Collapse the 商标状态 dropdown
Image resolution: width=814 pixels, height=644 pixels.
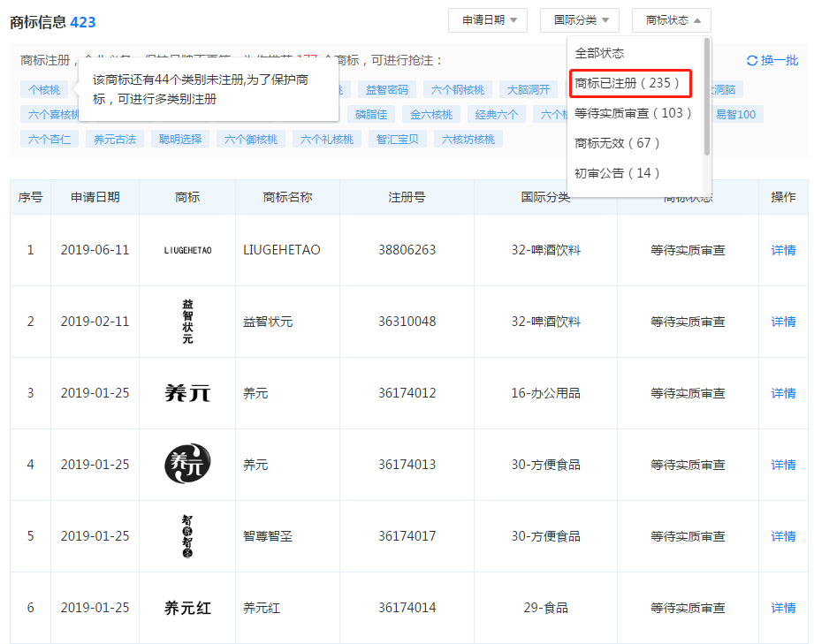tap(671, 20)
